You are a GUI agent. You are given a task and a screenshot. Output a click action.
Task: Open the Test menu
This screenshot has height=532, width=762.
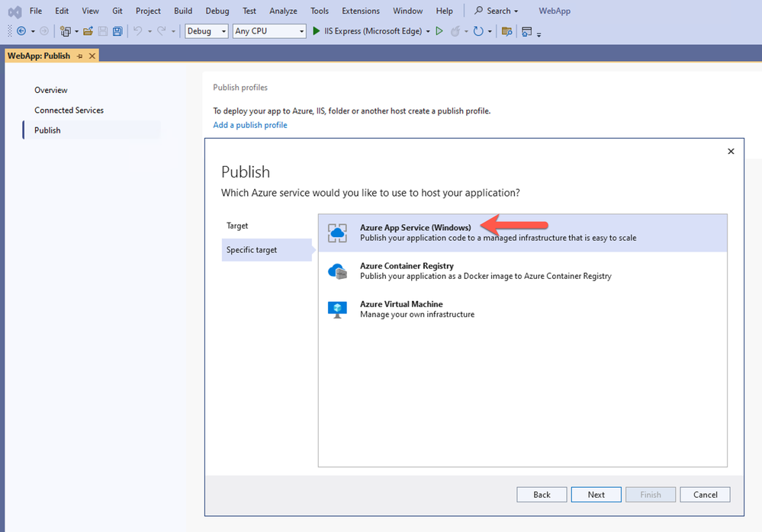click(x=249, y=11)
